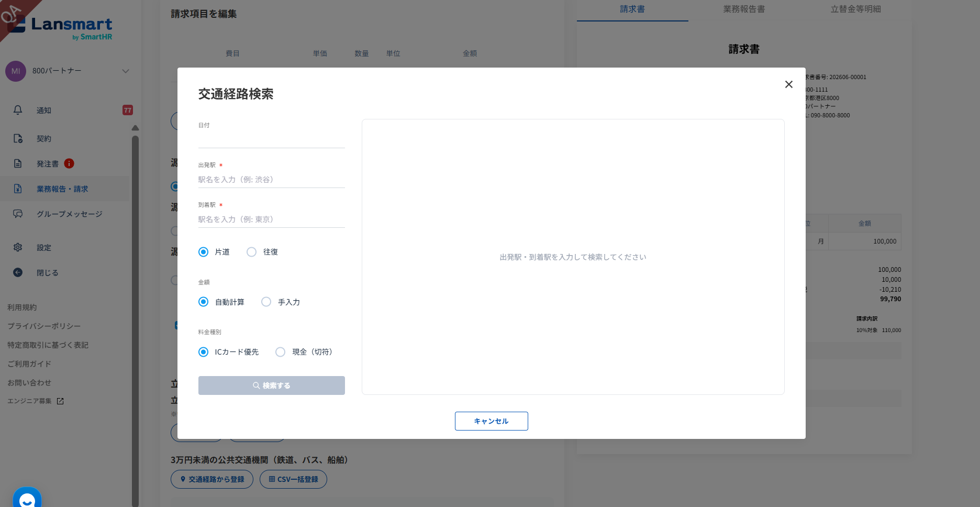Click the 検索する search button
Image resolution: width=980 pixels, height=507 pixels.
pos(272,385)
